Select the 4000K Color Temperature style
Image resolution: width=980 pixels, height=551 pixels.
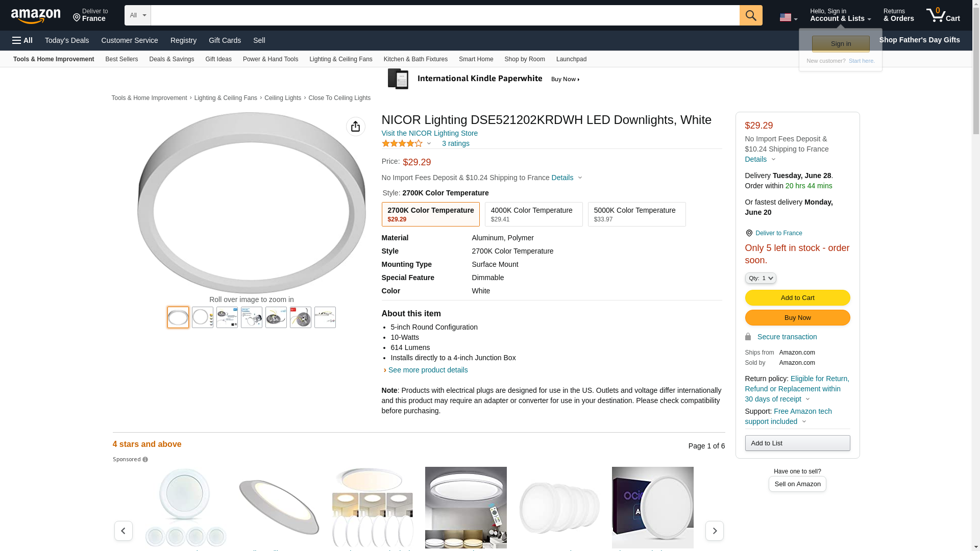(x=533, y=214)
